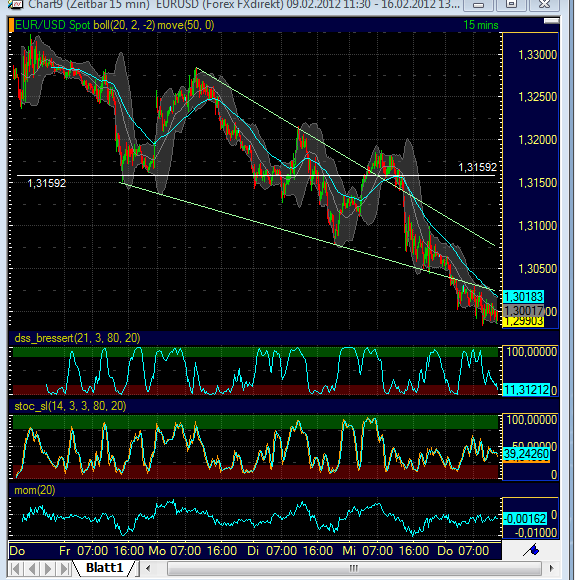Click the 39,24260 stochastic value tag
The image size is (575, 580).
526,454
